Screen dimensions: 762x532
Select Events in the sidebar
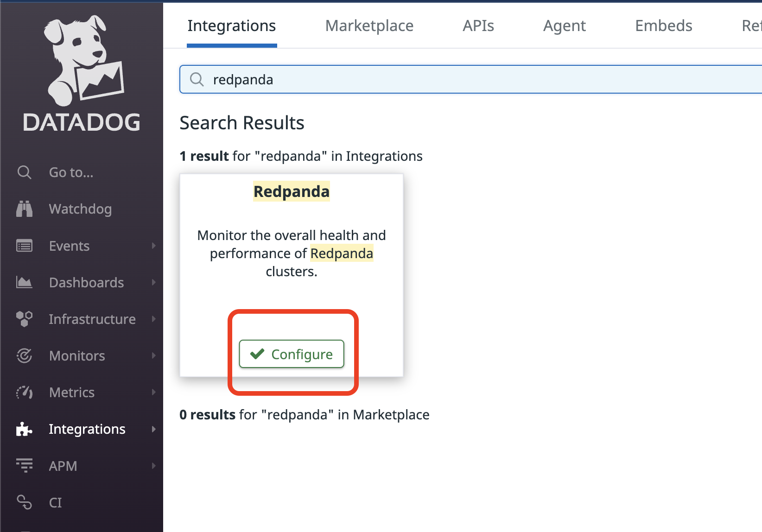(70, 246)
